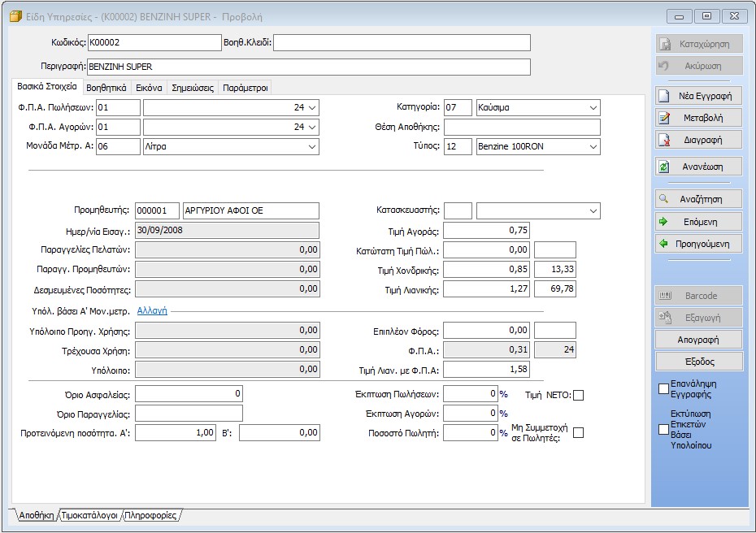Image resolution: width=756 pixels, height=533 pixels.
Task: Open the Σημειώσεις tab
Action: click(193, 88)
